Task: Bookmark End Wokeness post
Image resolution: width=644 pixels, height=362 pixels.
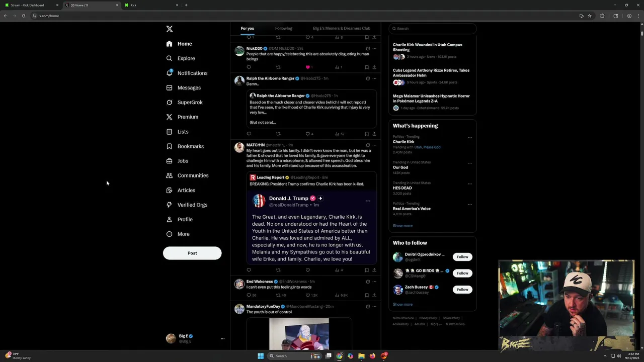Action: [x=367, y=295]
